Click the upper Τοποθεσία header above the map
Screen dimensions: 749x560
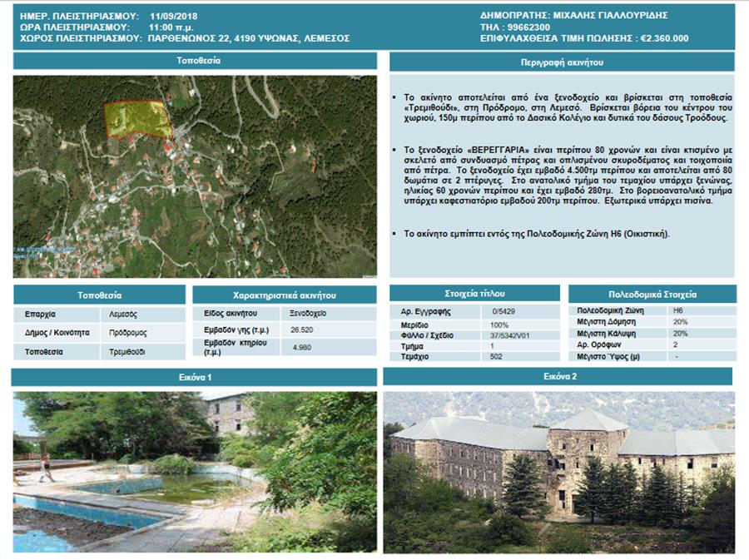click(195, 61)
